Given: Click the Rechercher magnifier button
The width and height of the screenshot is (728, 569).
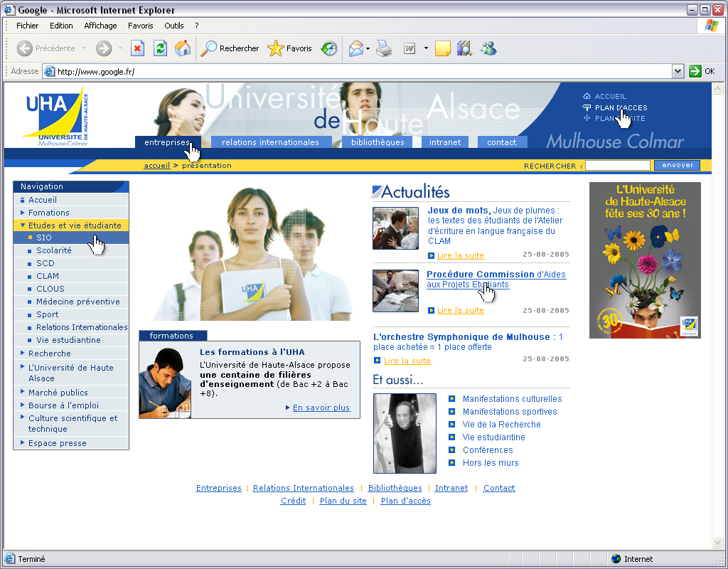Looking at the screenshot, I should pos(230,48).
